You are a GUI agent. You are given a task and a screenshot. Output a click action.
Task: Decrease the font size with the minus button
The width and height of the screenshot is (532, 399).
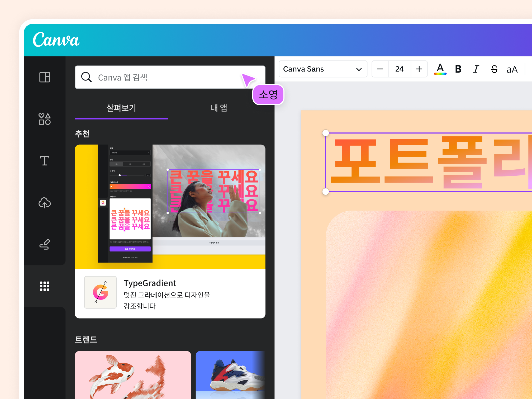[380, 69]
